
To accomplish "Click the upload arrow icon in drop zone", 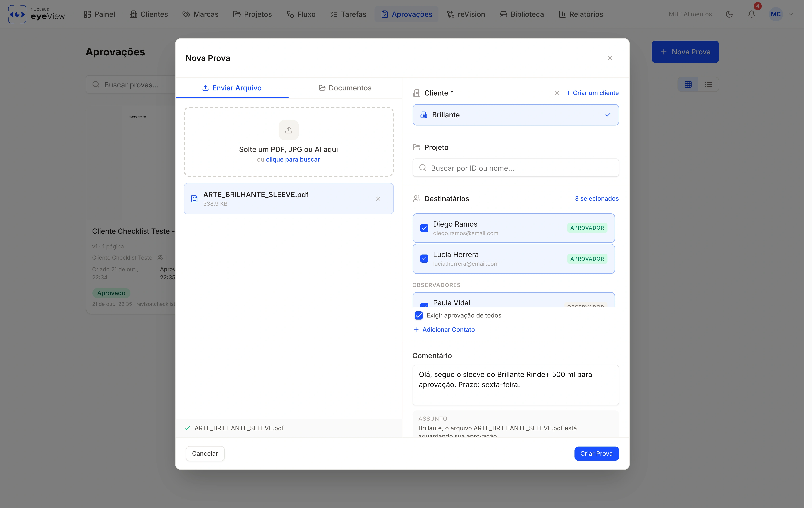I will tap(289, 130).
